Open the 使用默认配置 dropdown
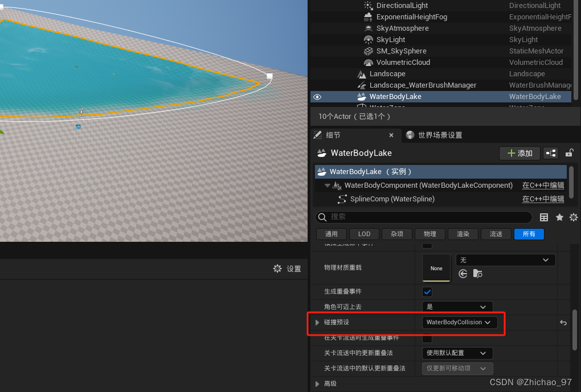Screen dimensions: 581x392 (457, 353)
